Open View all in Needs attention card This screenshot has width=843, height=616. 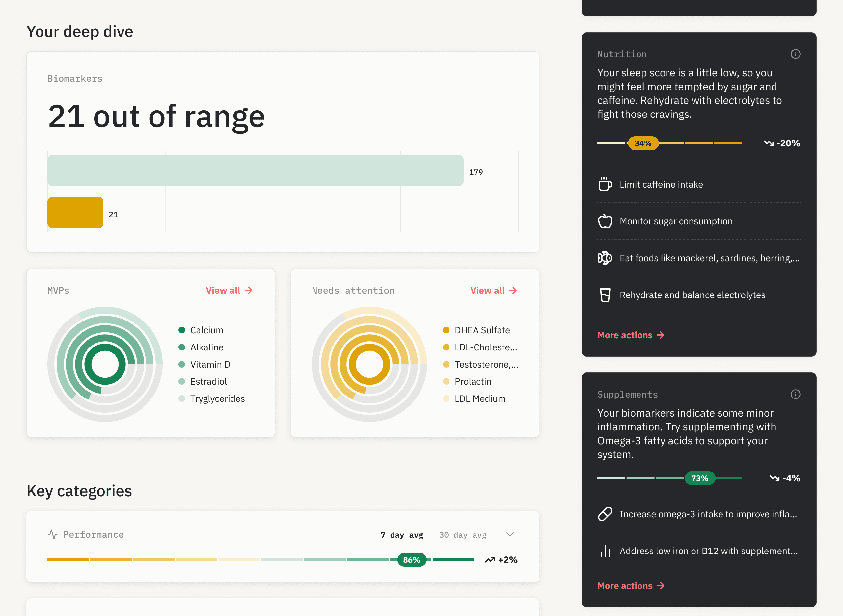494,290
